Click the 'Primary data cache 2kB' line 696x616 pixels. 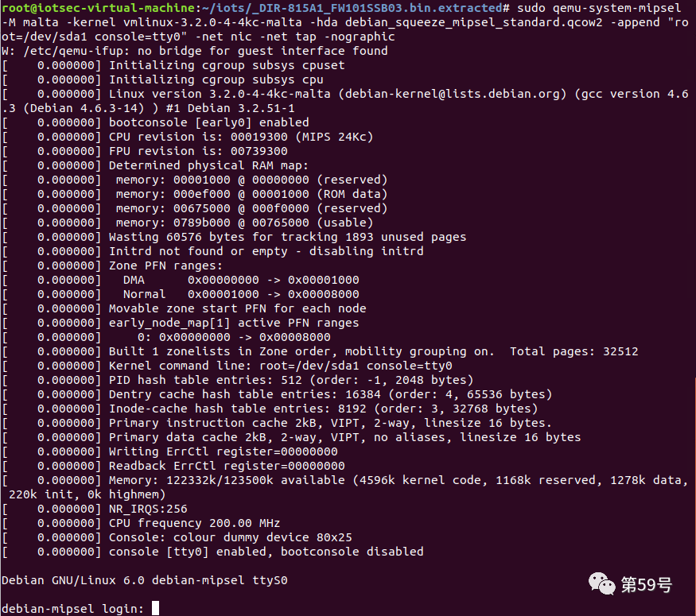292,437
